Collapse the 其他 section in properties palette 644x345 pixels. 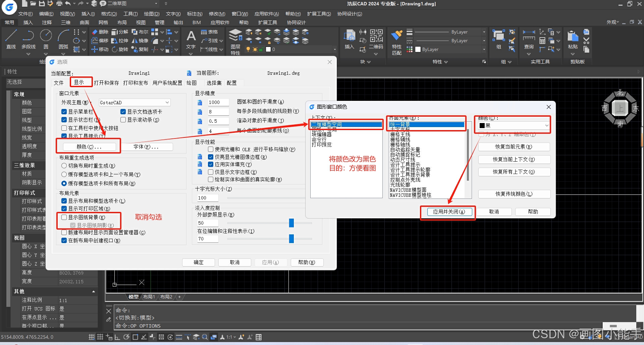tap(94, 292)
